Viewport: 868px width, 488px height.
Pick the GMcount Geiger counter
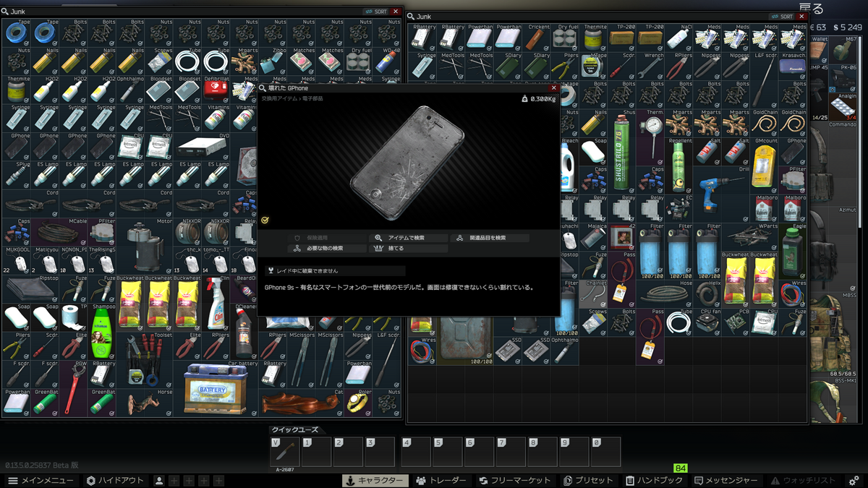(x=765, y=165)
